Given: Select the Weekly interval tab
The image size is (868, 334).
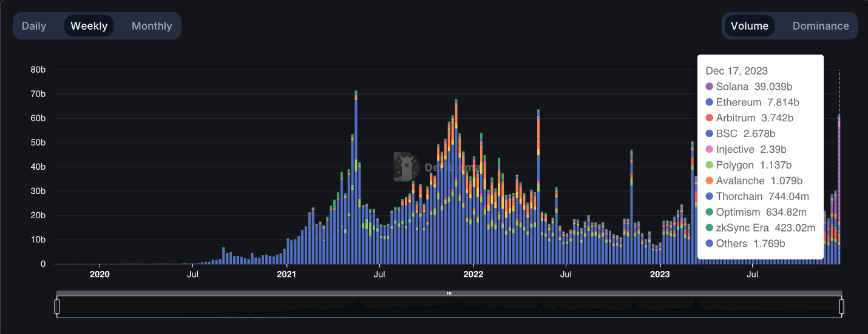Looking at the screenshot, I should coord(89,26).
